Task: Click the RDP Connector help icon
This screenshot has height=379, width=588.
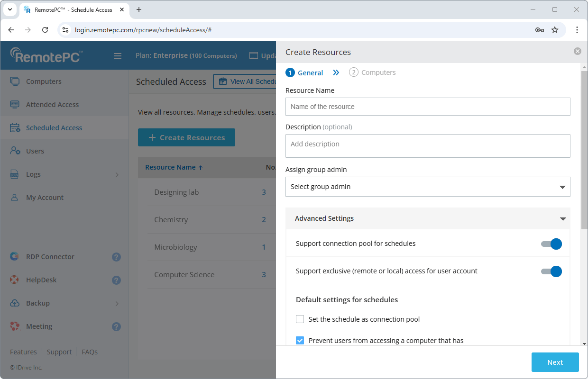Action: click(116, 257)
